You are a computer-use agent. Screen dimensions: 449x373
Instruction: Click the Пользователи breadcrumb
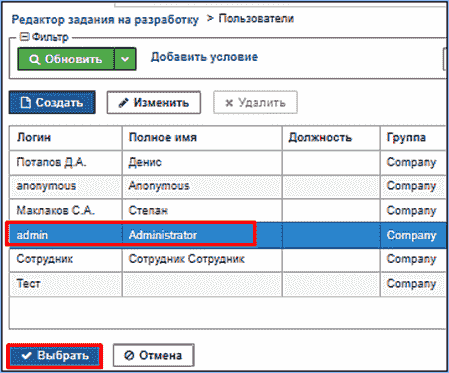click(x=256, y=18)
